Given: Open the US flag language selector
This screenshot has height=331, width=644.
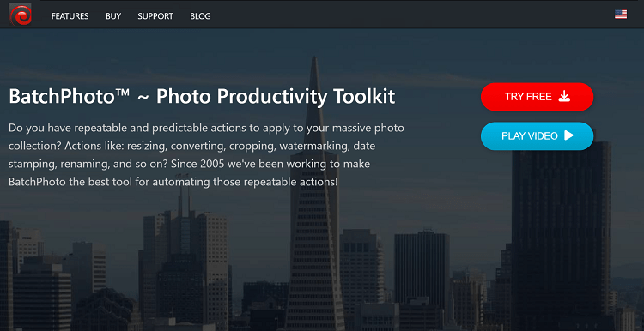Looking at the screenshot, I should 621,15.
